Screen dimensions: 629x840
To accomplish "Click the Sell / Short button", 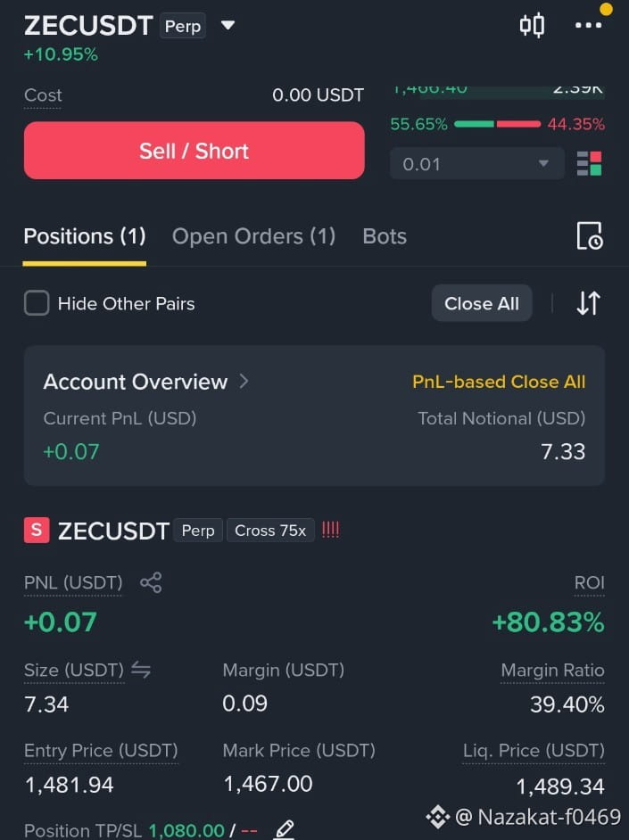I will [194, 151].
